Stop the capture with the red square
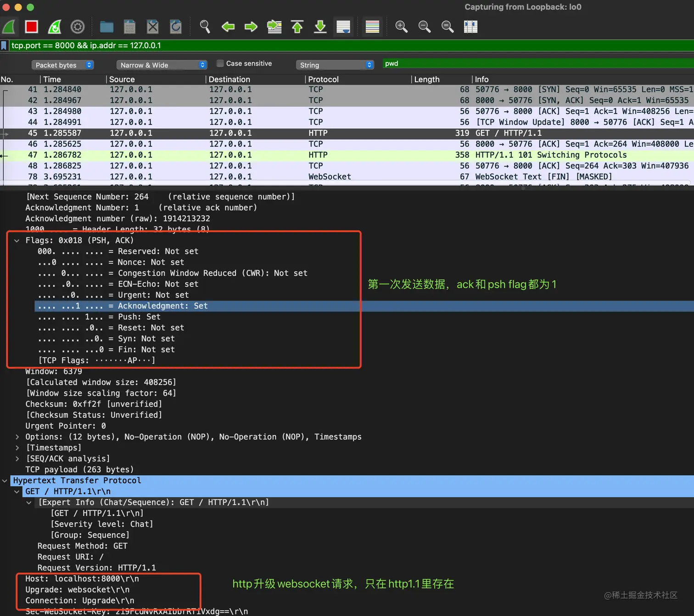The image size is (694, 616). (x=32, y=27)
